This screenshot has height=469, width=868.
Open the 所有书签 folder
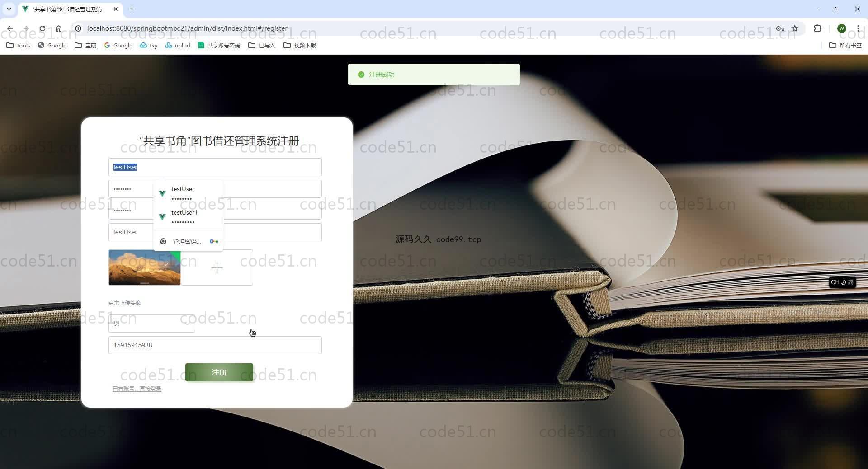[845, 45]
